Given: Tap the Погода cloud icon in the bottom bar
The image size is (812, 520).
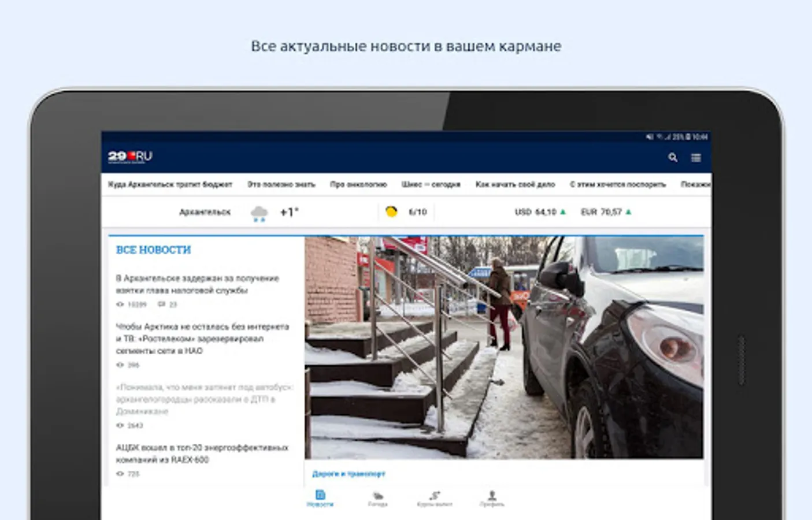Looking at the screenshot, I should coord(377,495).
